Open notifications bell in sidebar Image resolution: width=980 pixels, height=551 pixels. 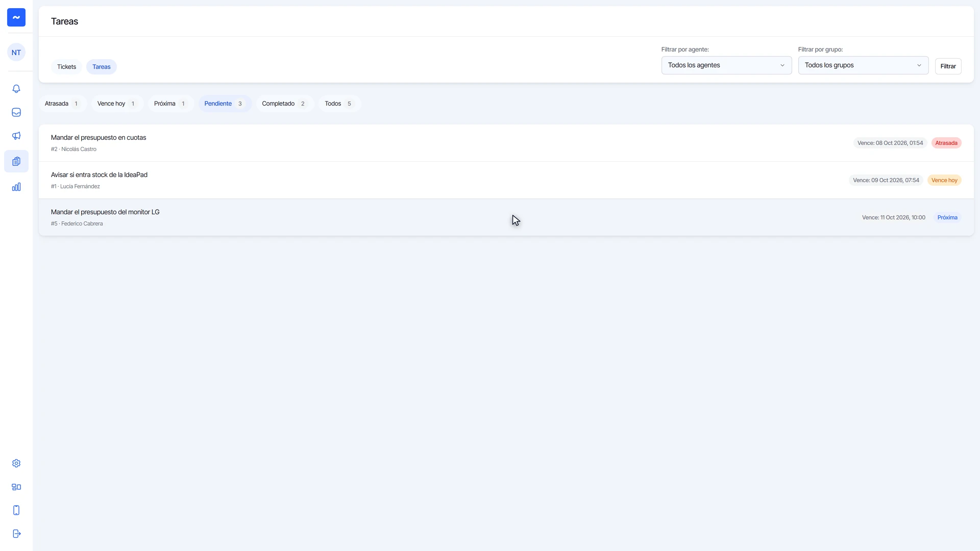pos(16,89)
